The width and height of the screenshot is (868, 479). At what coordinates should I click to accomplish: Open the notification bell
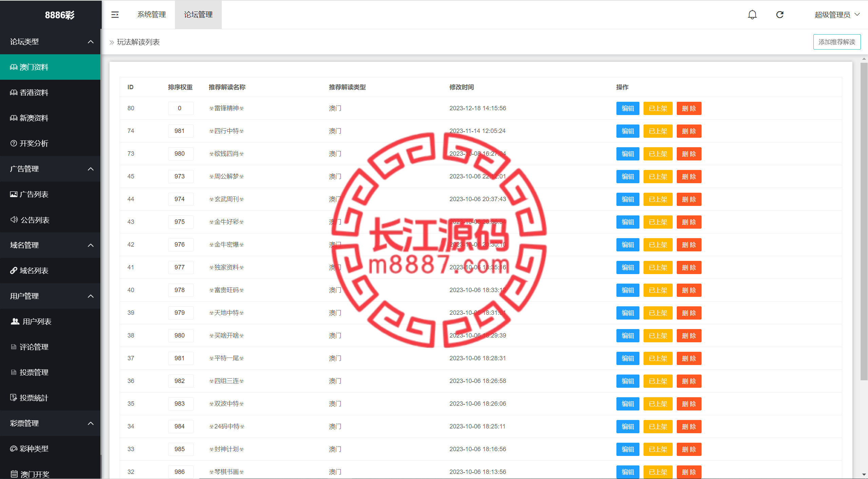coord(752,15)
